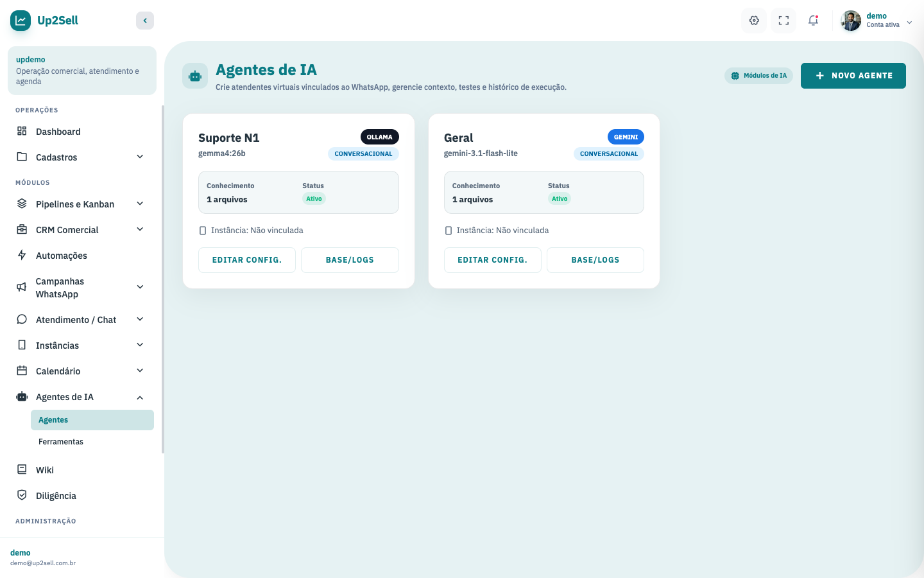This screenshot has height=578, width=924.
Task: Click the Instâncias phone icon
Action: [22, 345]
